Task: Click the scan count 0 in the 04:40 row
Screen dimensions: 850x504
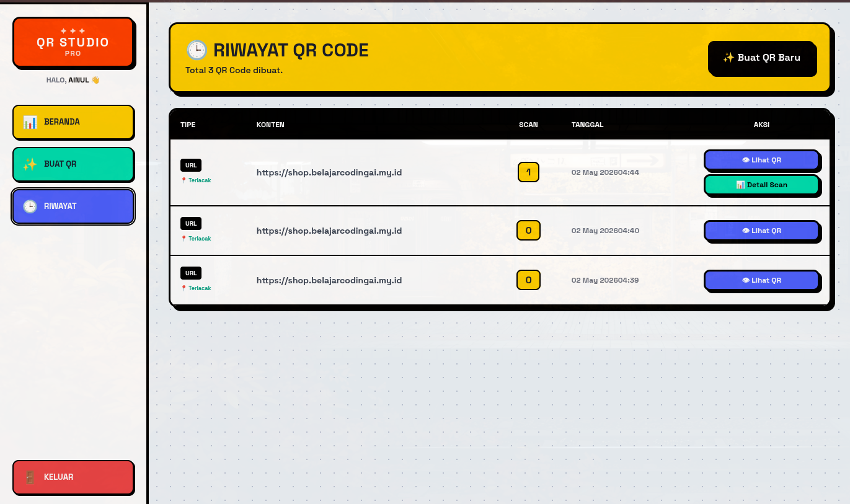Action: pos(528,231)
